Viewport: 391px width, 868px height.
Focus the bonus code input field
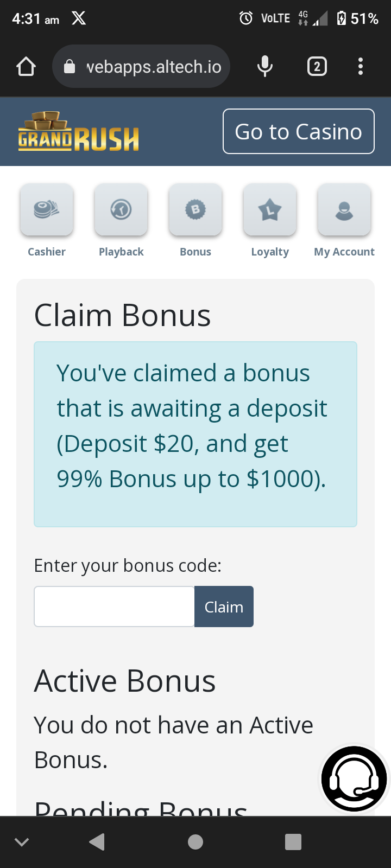click(x=114, y=607)
